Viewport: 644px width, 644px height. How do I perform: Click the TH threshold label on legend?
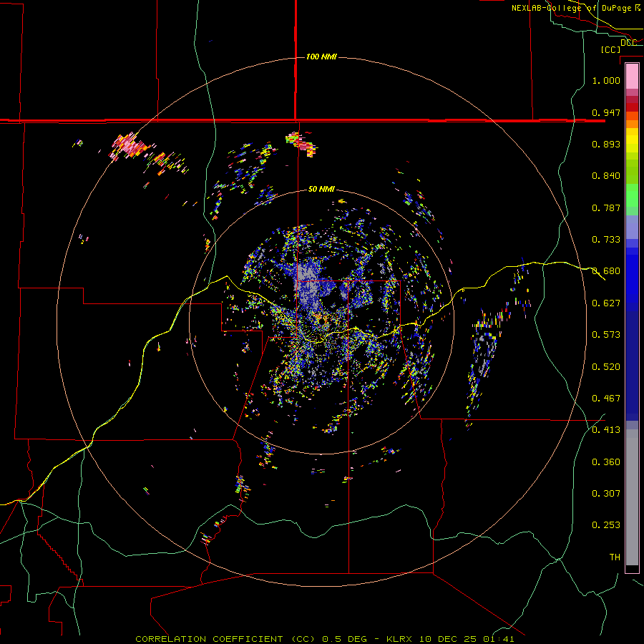click(615, 557)
